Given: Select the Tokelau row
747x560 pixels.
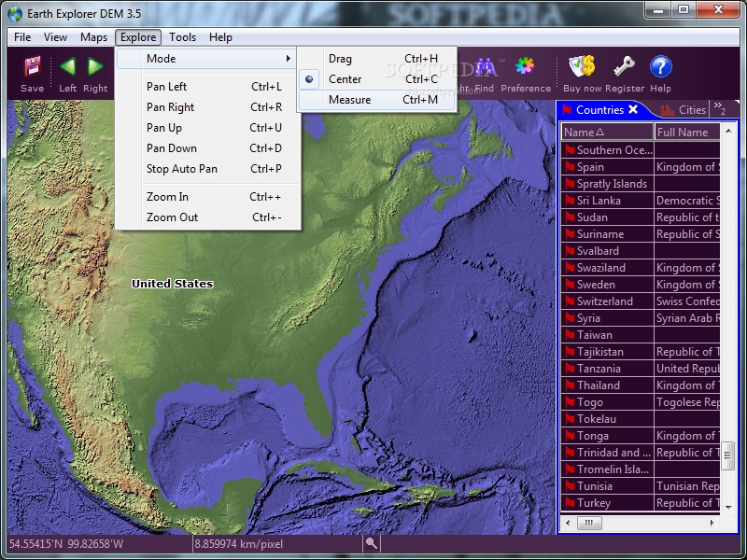Looking at the screenshot, I should point(641,419).
